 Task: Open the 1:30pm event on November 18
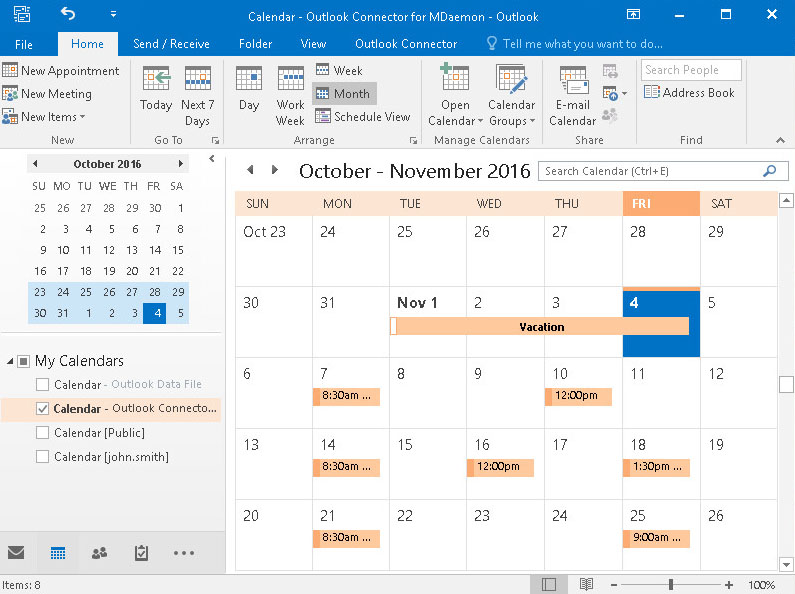pyautogui.click(x=656, y=467)
